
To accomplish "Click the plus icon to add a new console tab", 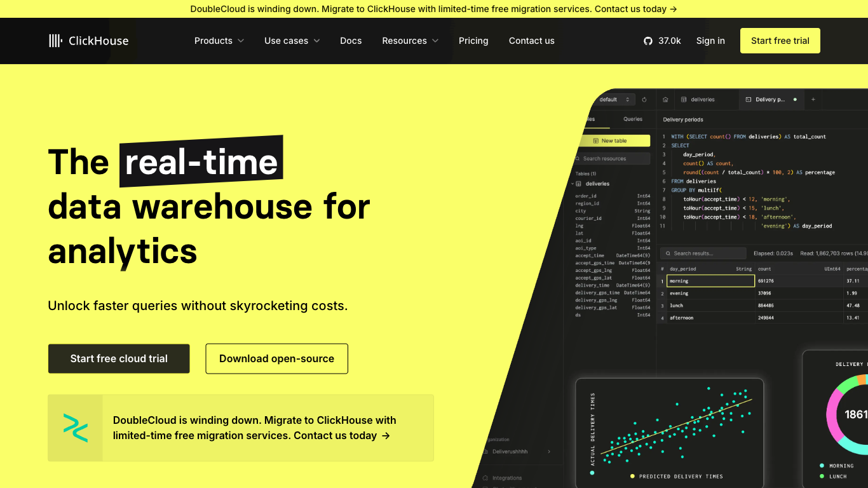I will click(813, 100).
